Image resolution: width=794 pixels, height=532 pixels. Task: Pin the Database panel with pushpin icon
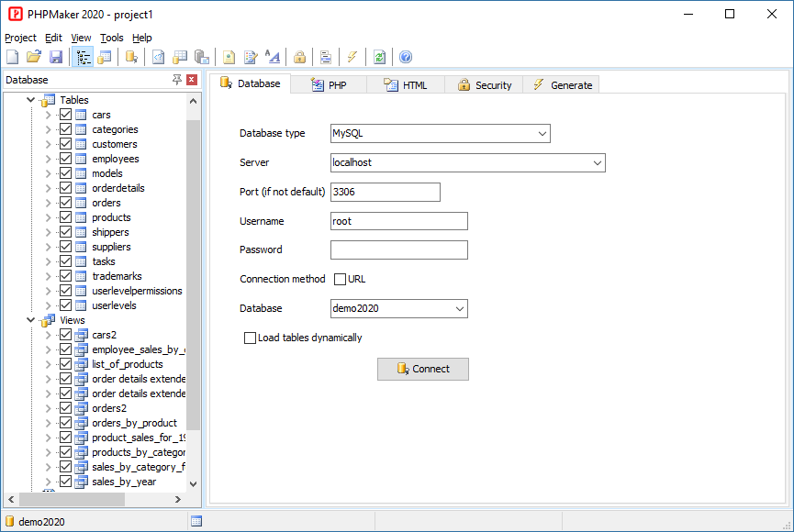[177, 80]
